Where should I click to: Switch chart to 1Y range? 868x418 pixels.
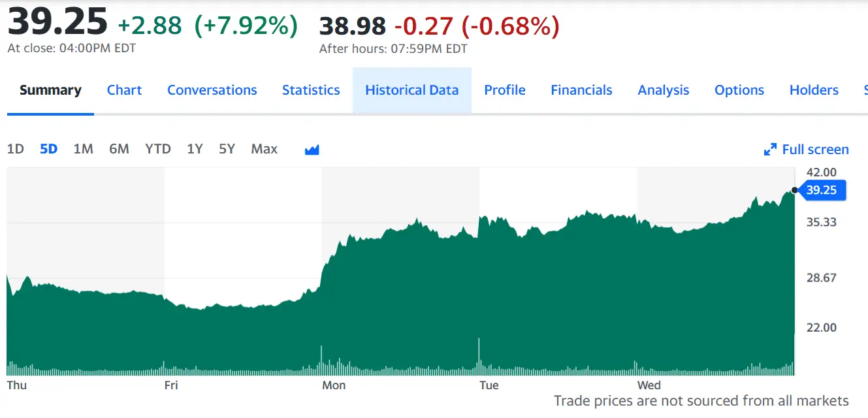[195, 149]
